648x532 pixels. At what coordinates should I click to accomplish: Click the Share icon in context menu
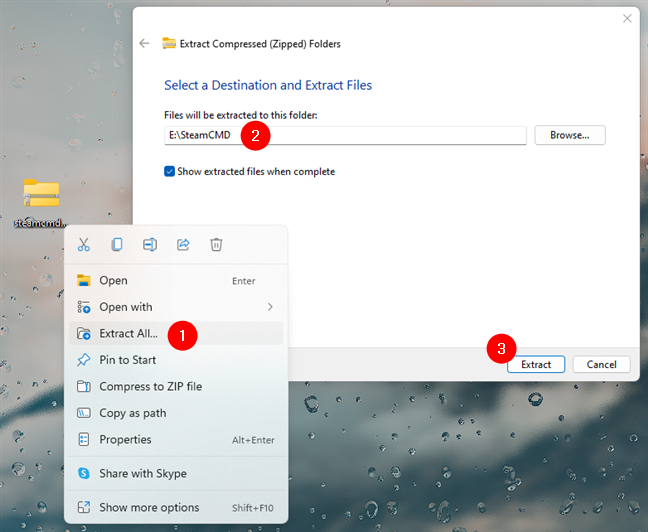click(x=183, y=245)
